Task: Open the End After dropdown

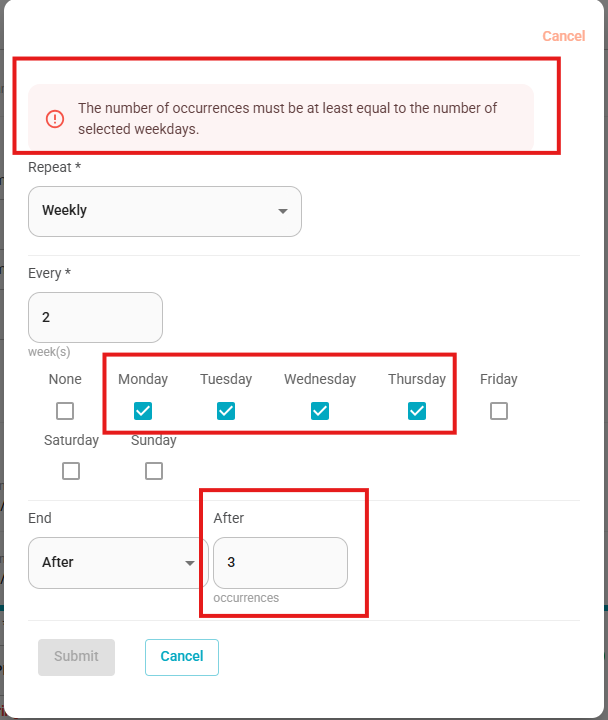Action: click(118, 563)
